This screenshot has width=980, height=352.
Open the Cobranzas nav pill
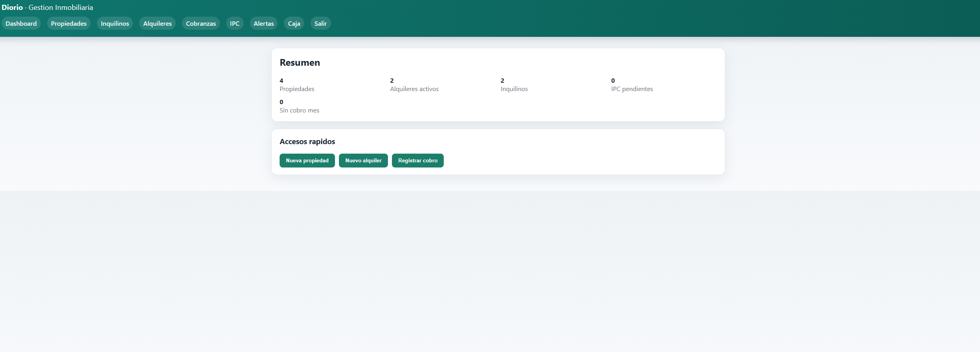pos(201,23)
